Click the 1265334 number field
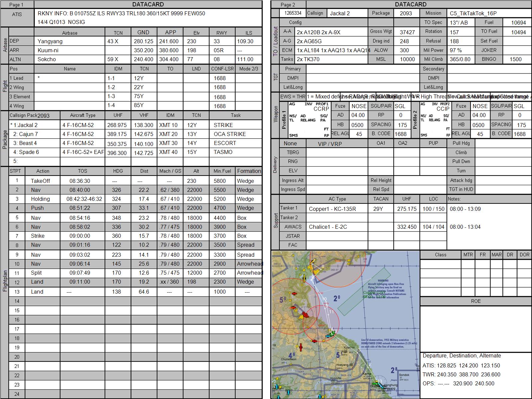532x399 pixels. (x=293, y=13)
